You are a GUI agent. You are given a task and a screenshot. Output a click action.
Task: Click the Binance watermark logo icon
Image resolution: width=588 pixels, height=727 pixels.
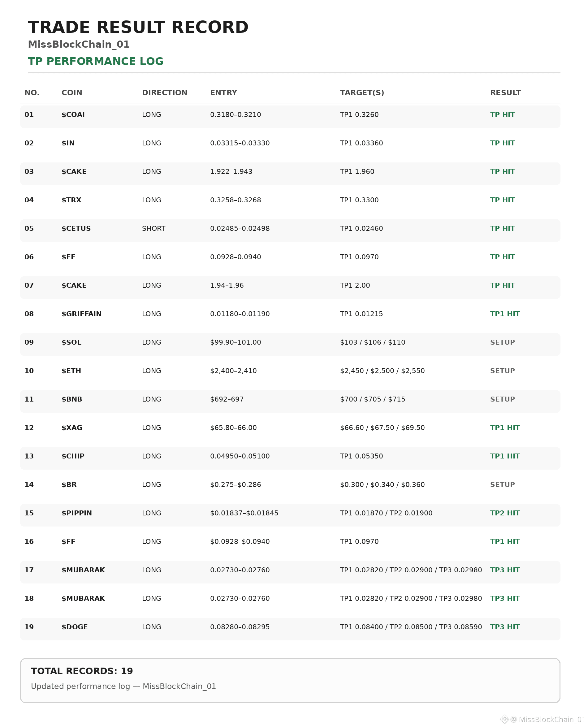pyautogui.click(x=504, y=719)
